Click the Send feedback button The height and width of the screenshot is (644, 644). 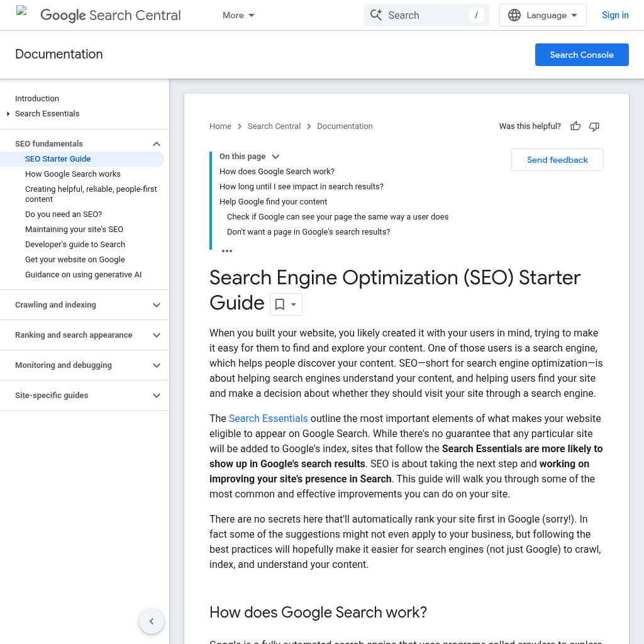coord(557,160)
